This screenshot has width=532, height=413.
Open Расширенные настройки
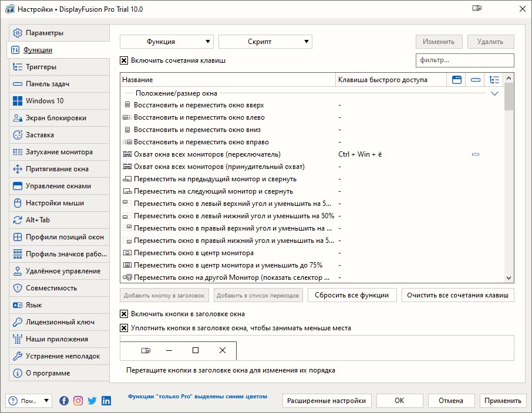[326, 401]
